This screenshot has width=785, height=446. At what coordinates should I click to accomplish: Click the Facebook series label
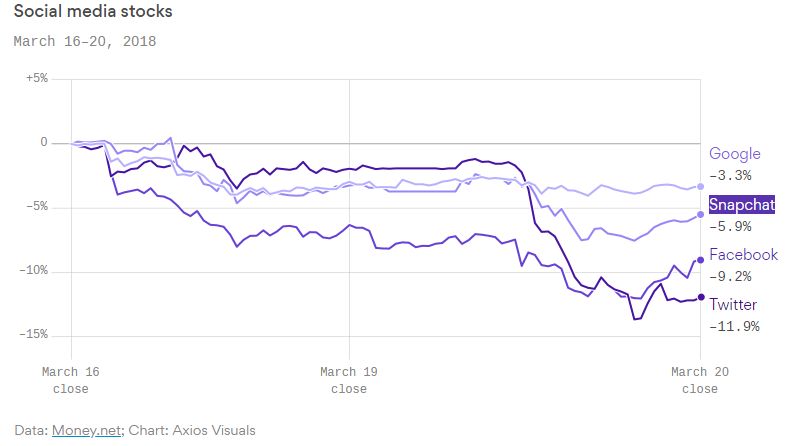click(x=743, y=255)
